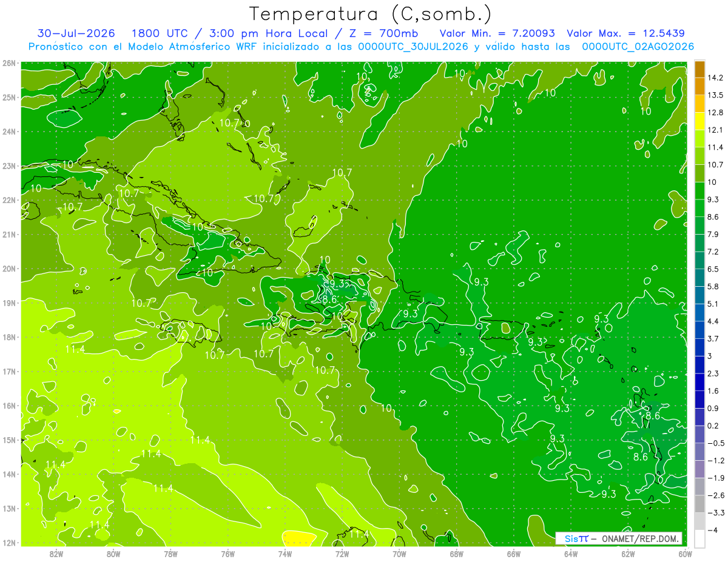Select the pressure level 'Z = 700mb'
The height and width of the screenshot is (562, 728).
pyautogui.click(x=384, y=33)
